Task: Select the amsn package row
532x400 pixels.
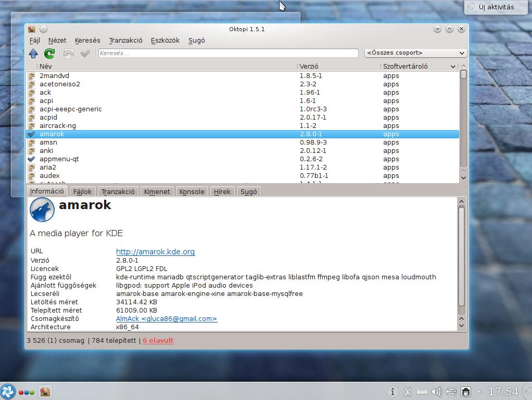Action: point(243,143)
